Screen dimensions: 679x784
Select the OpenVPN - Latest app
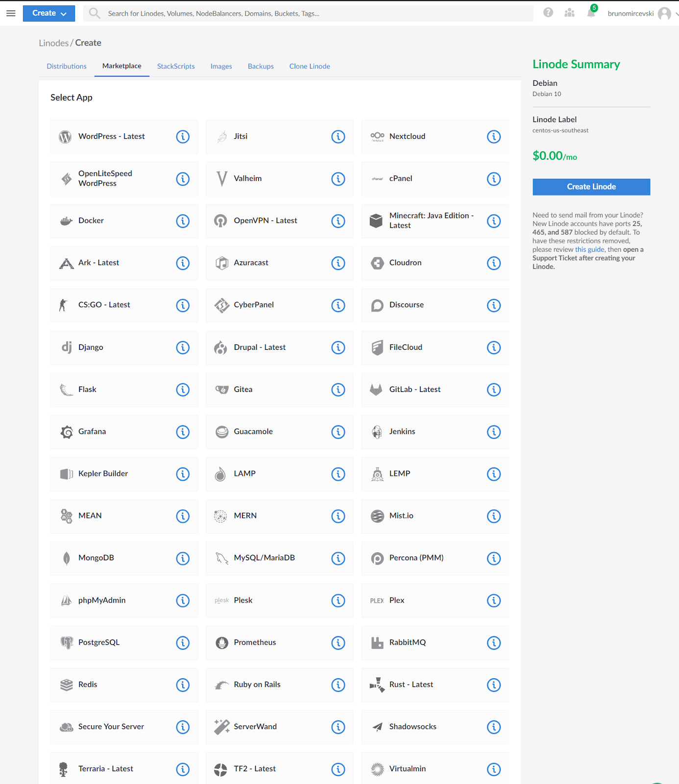(x=279, y=221)
